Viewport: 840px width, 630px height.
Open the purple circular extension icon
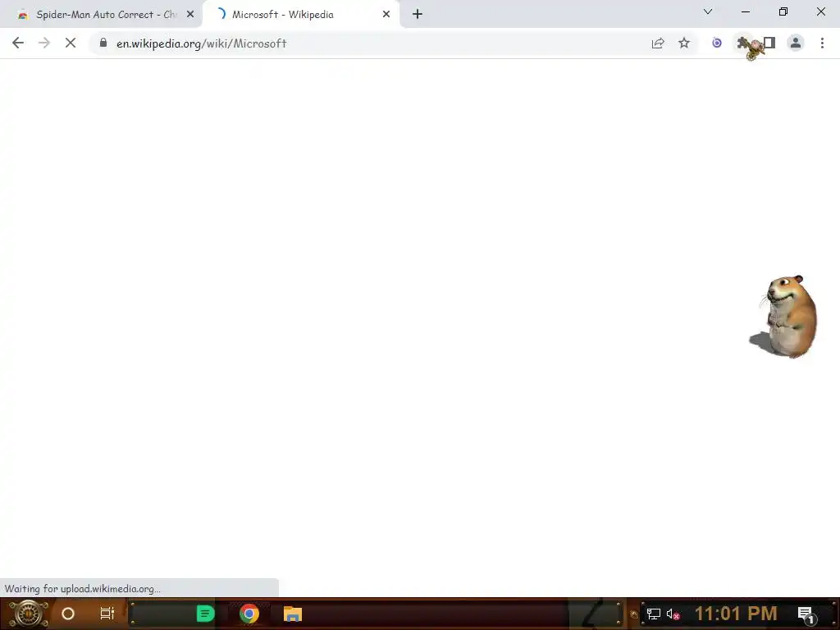point(717,43)
